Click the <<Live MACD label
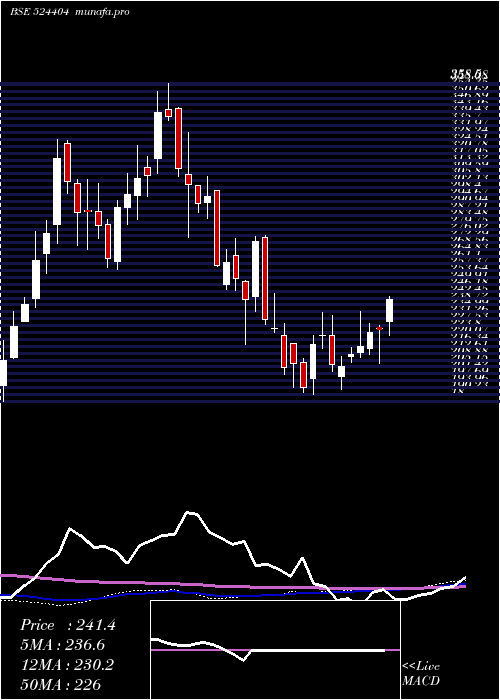The height and width of the screenshot is (700, 500). click(421, 674)
